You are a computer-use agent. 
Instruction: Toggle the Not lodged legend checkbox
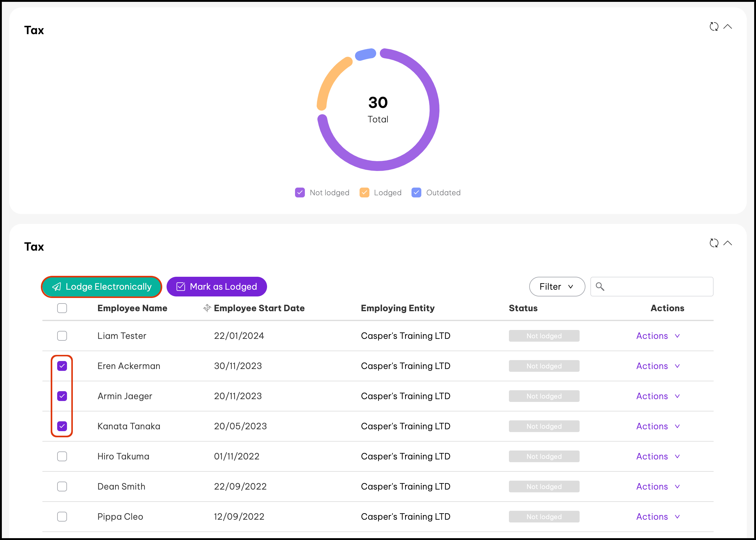tap(300, 193)
